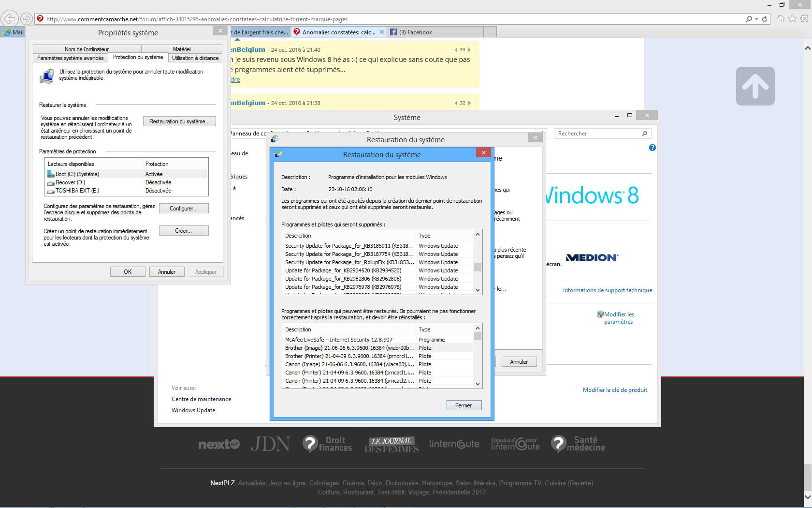The width and height of the screenshot is (812, 508).
Task: Click the search icon in Rechercher box
Action: point(644,134)
